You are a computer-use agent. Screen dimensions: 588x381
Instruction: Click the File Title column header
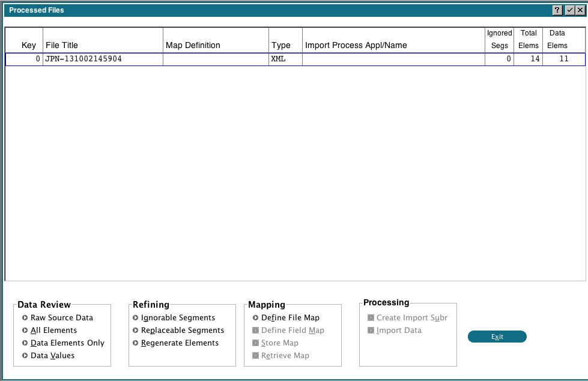click(x=62, y=45)
